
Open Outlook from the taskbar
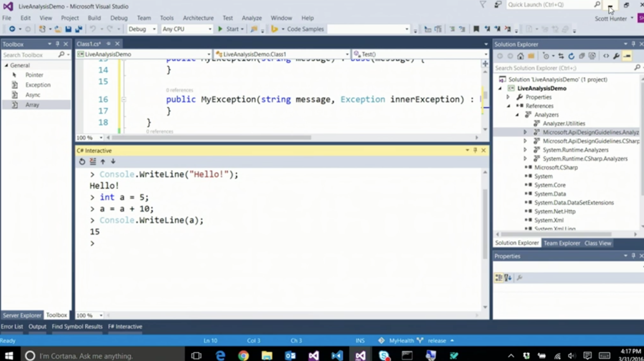click(290, 356)
